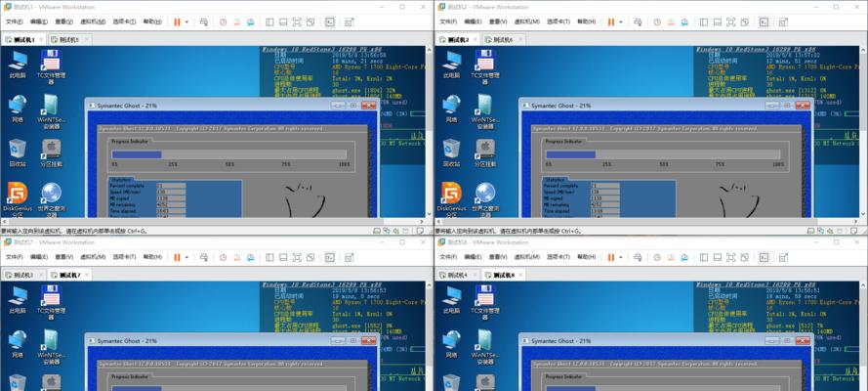Open 编辑(E) menu in 测试机2 window

click(473, 22)
